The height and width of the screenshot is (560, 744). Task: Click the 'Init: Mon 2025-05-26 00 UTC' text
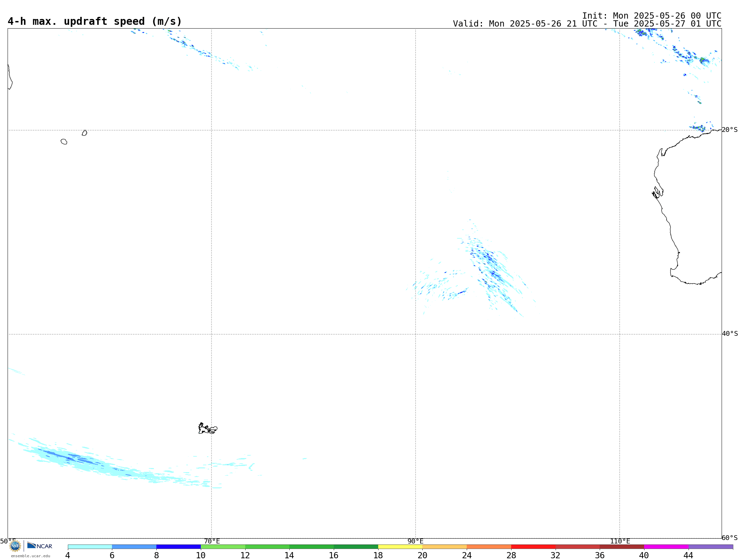click(x=652, y=16)
